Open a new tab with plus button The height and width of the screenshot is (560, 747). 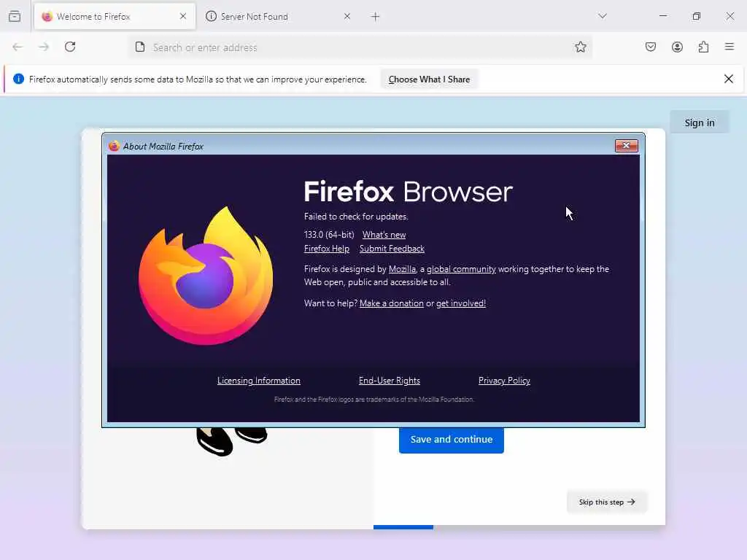click(376, 17)
